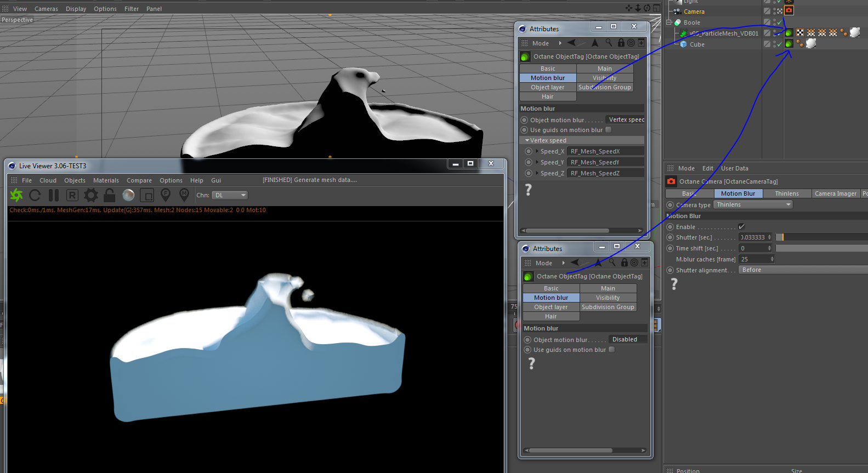The width and height of the screenshot is (868, 473).
Task: Expand the Speed_X parameter arrow
Action: [x=537, y=151]
